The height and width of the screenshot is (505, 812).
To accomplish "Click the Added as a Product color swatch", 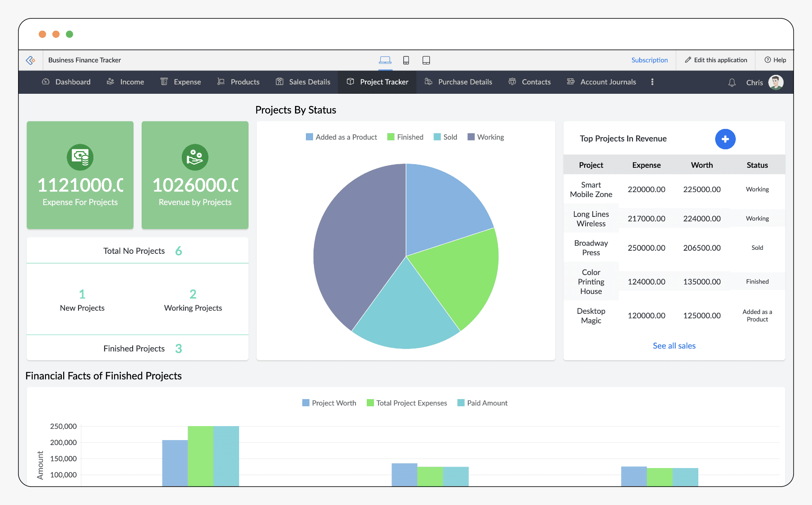I will pos(309,137).
